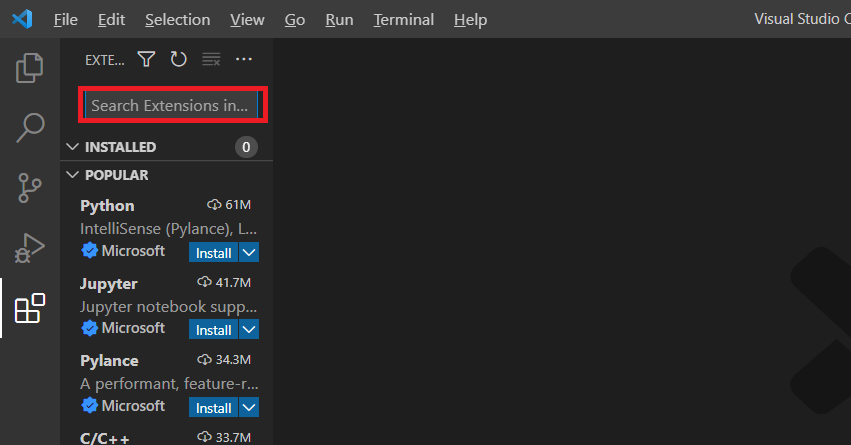
Task: Filter extensions with the funnel icon
Action: (x=146, y=59)
